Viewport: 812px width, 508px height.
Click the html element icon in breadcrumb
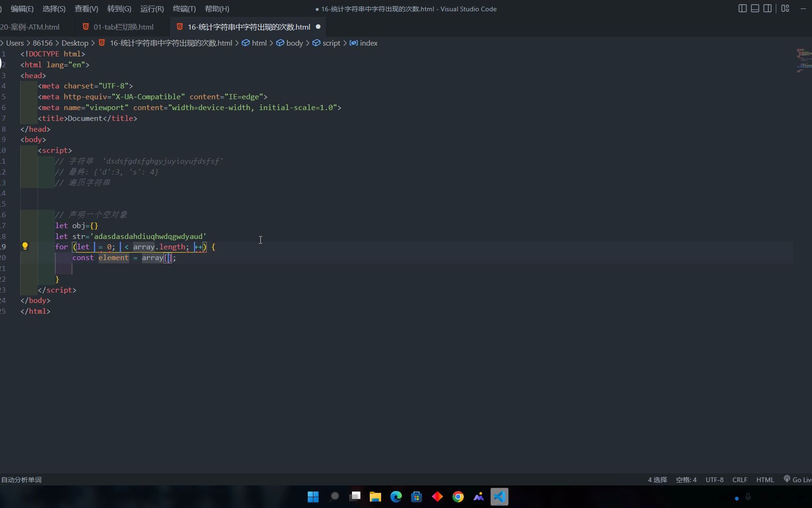246,43
